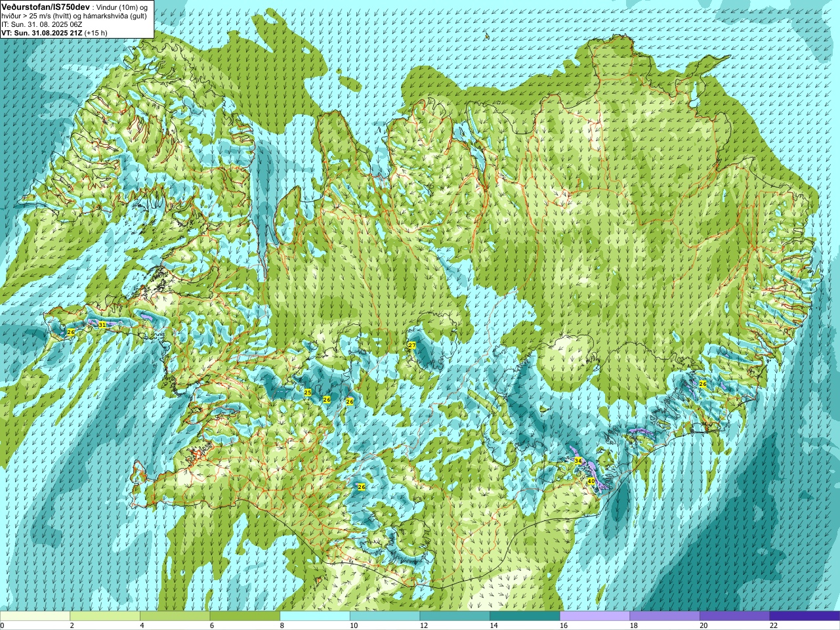The image size is (840, 630).
Task: Pick the 20–22 m/s violet legend swatch
Action: 735,616
